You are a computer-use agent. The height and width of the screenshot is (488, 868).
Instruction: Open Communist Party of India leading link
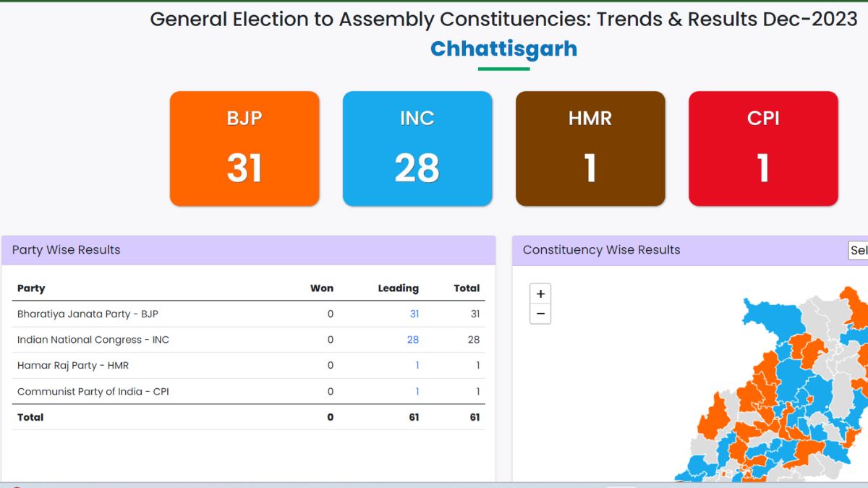417,392
